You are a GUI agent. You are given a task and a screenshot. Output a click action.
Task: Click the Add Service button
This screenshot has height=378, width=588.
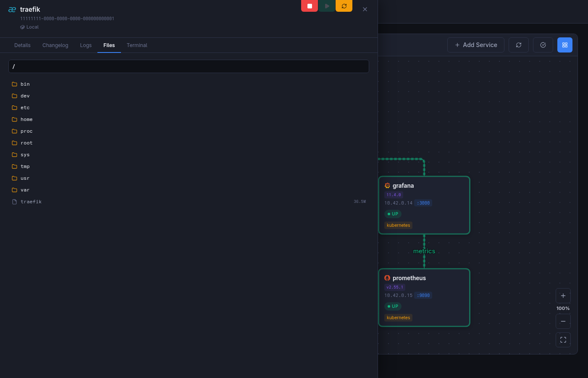[476, 45]
